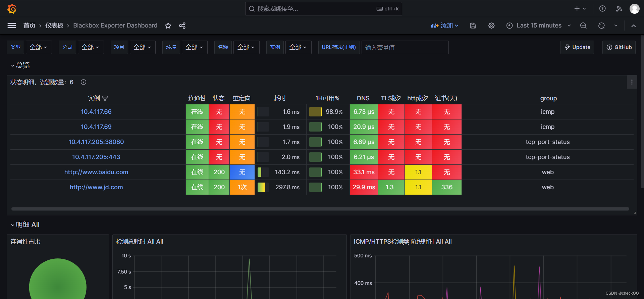
Task: Open the 添加 dropdown menu
Action: click(x=445, y=26)
